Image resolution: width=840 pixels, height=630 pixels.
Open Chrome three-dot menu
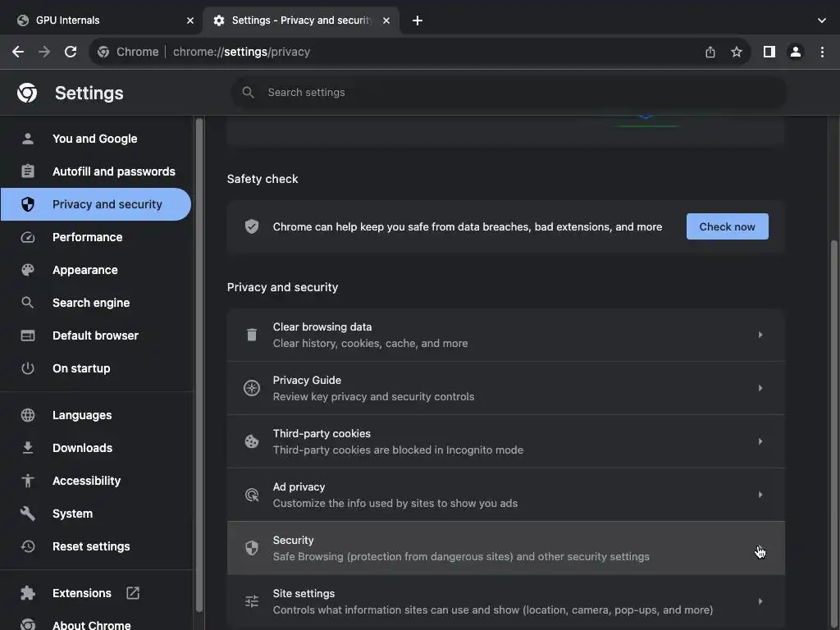tap(822, 52)
